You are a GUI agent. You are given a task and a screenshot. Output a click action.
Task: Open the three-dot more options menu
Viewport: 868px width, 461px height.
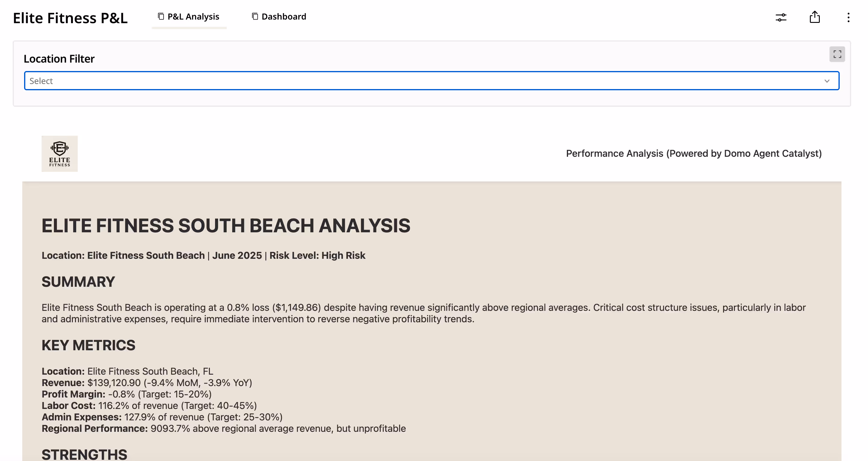848,17
